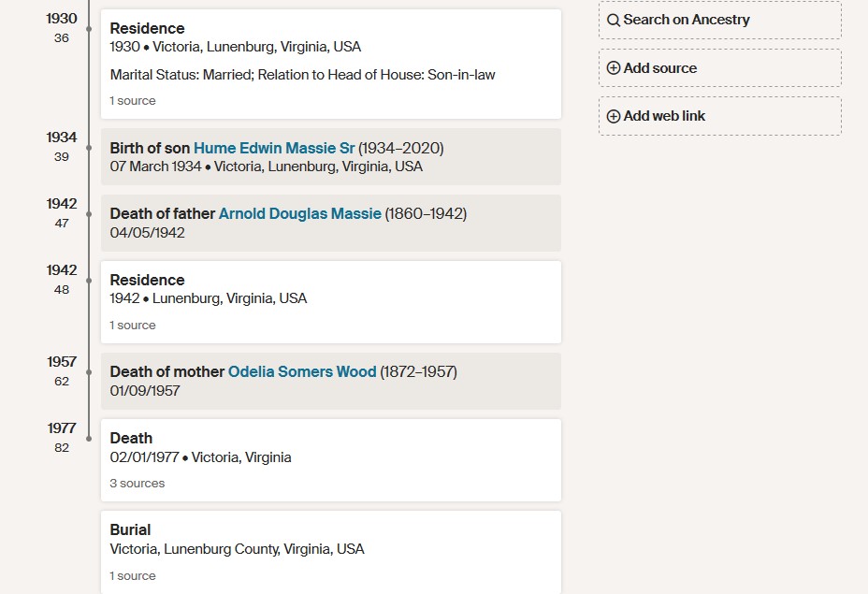Click the plus icon beside Add source

coord(614,68)
